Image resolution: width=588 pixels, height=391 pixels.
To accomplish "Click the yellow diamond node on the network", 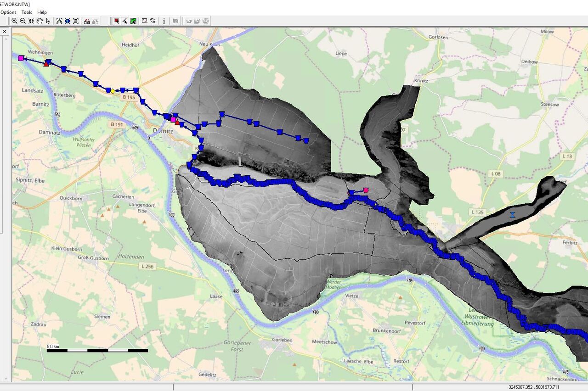I will click(113, 91).
